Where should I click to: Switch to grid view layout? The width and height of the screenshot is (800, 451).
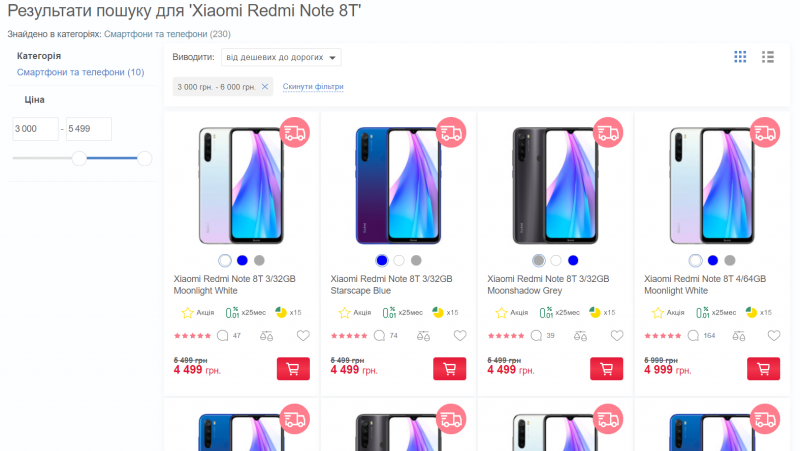[x=740, y=57]
